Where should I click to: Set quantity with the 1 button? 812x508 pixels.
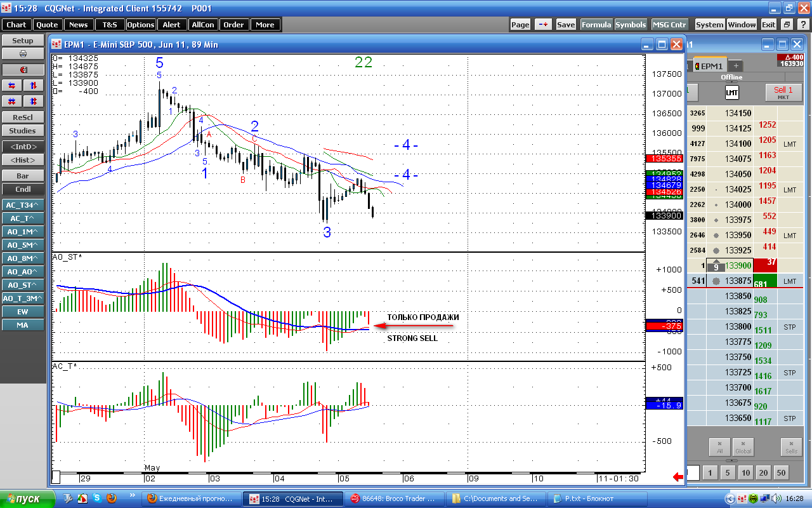710,472
